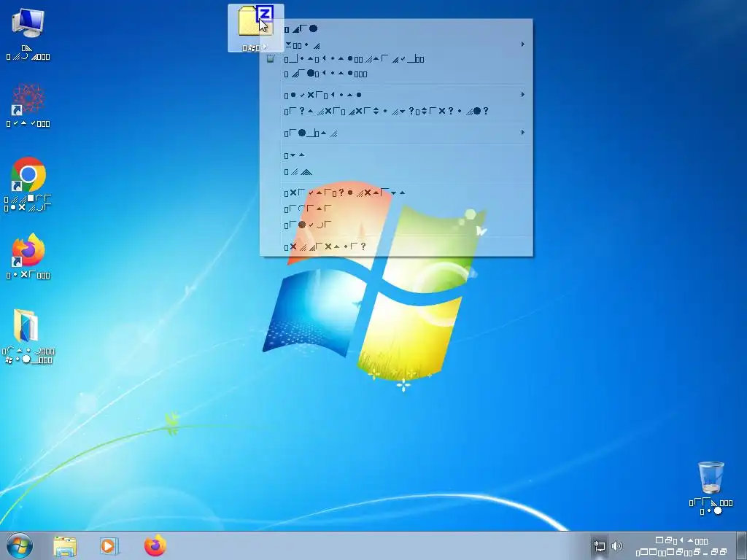Choose the longest-labelled context menu entry

click(396, 111)
